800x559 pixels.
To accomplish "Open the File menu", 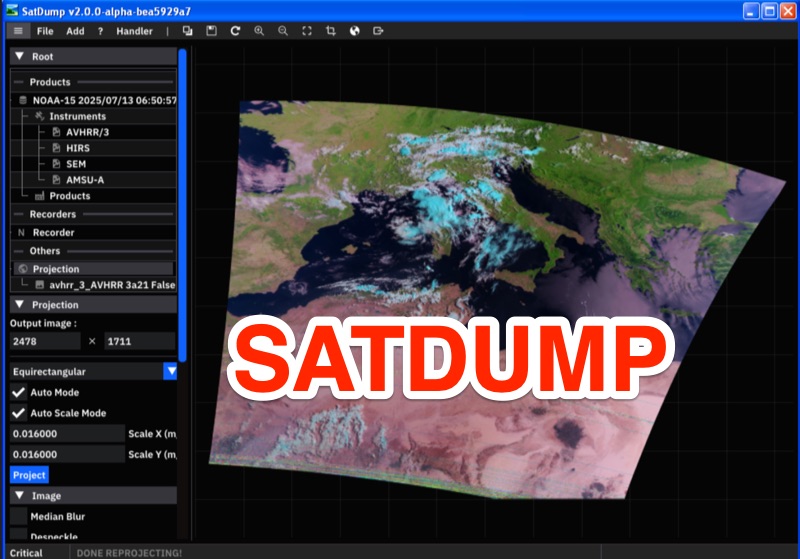I will click(45, 31).
